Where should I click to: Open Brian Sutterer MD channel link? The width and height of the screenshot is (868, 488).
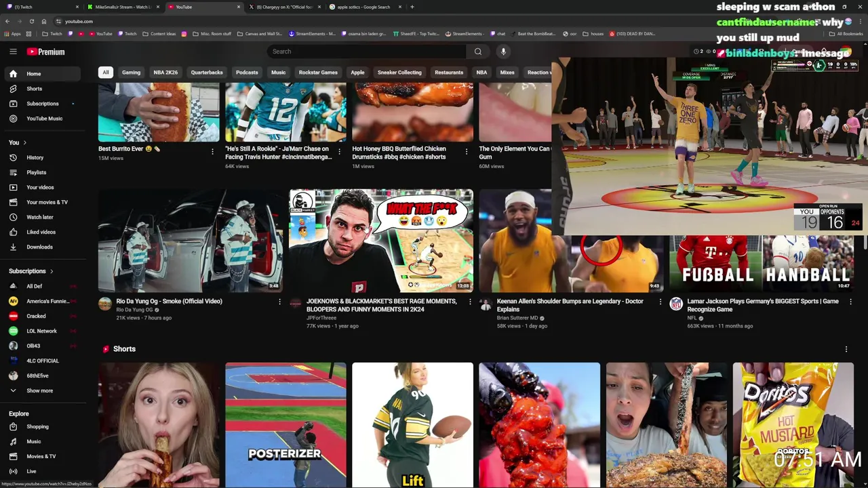pos(517,318)
